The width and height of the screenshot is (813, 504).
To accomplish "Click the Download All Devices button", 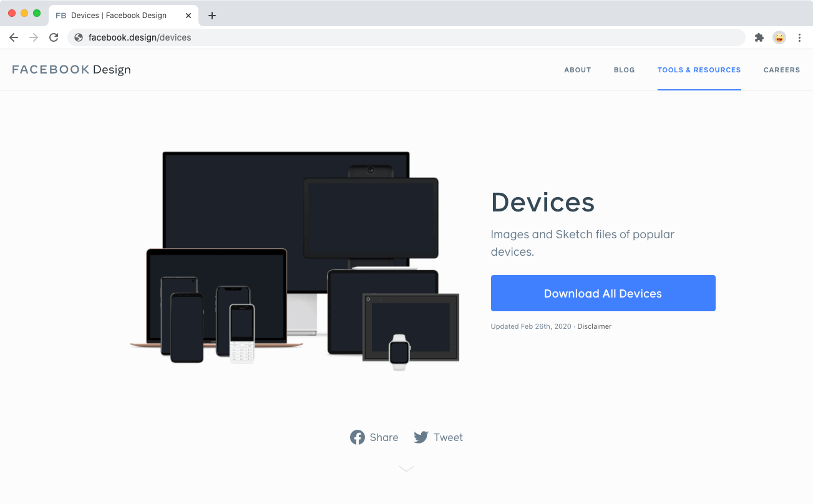I will (x=603, y=293).
